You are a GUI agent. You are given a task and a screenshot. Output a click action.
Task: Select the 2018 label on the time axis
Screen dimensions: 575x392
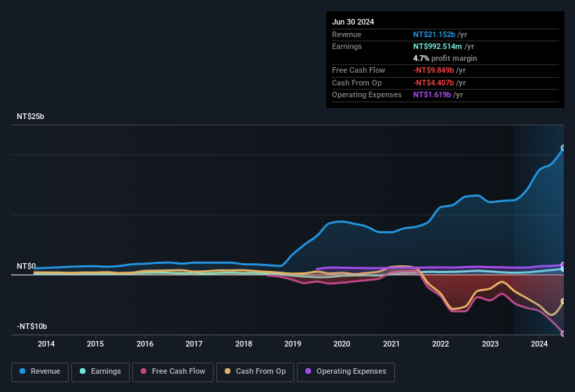tap(244, 344)
